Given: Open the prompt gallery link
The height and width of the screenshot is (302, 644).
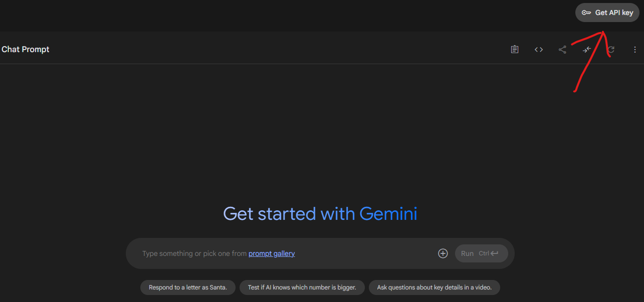Looking at the screenshot, I should [x=272, y=253].
